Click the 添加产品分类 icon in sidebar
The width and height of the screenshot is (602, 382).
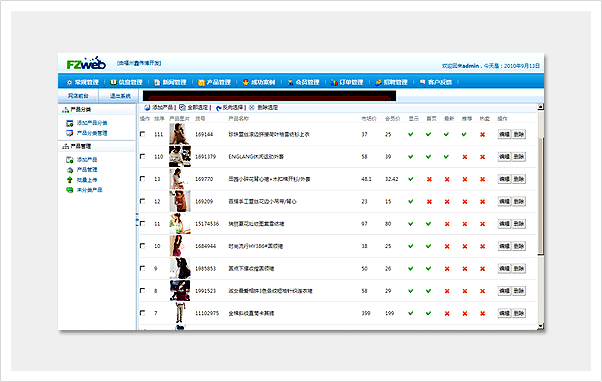[69, 123]
